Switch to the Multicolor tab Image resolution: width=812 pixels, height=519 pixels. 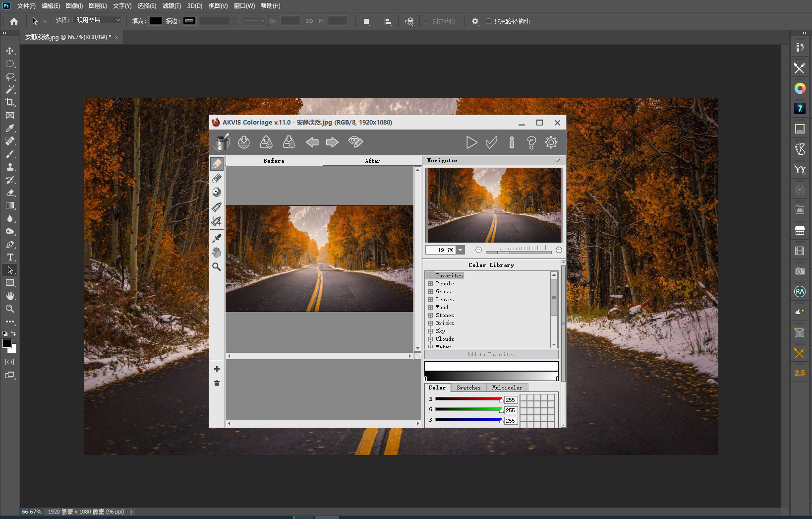(507, 388)
